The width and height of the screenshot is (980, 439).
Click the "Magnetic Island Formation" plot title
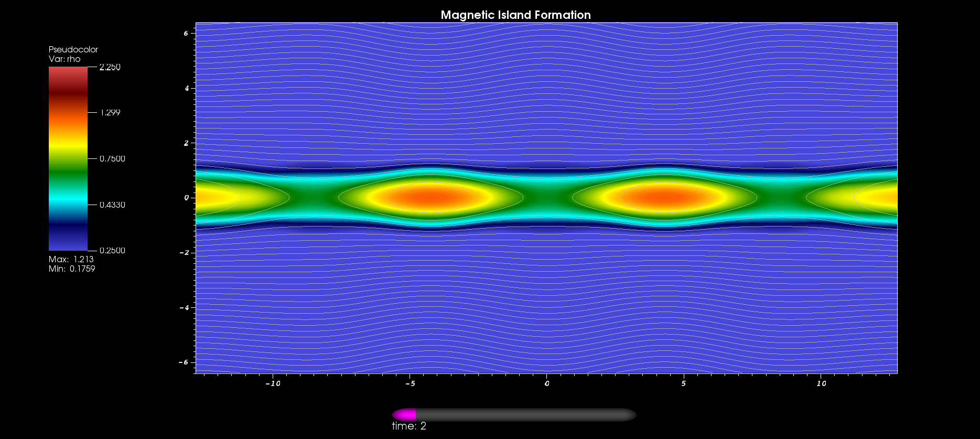click(515, 15)
